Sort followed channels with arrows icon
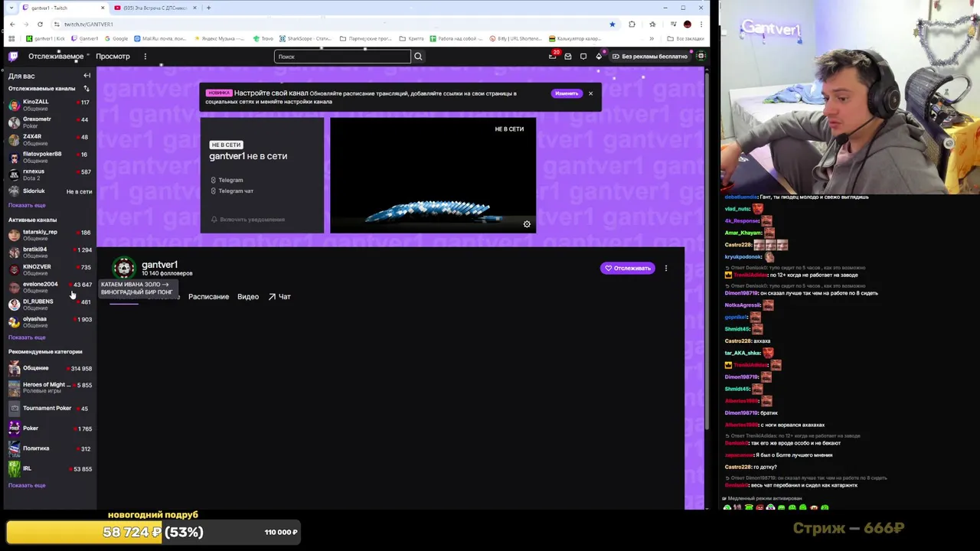The height and width of the screenshot is (551, 980). (86, 89)
